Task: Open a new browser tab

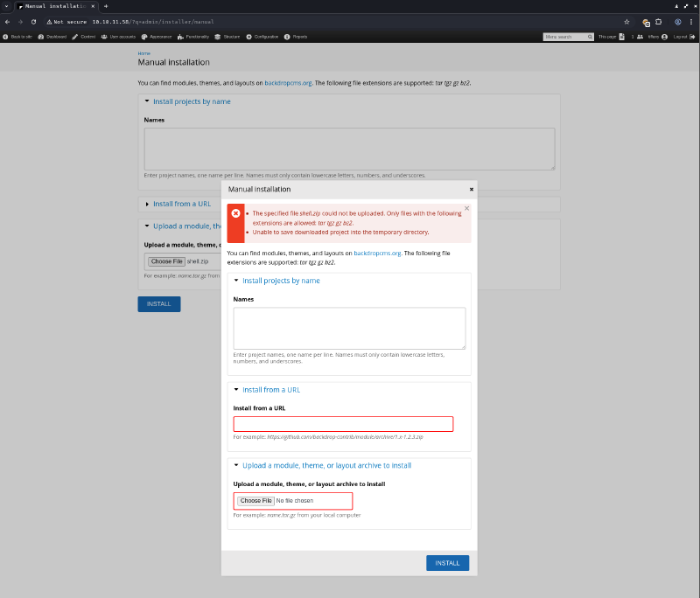Action: point(106,6)
